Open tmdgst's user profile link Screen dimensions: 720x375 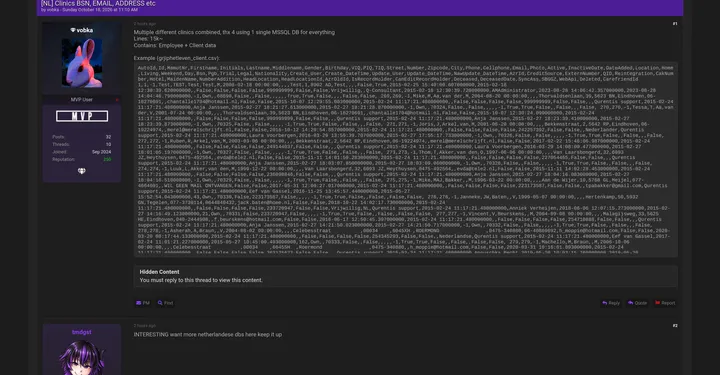[x=82, y=332]
